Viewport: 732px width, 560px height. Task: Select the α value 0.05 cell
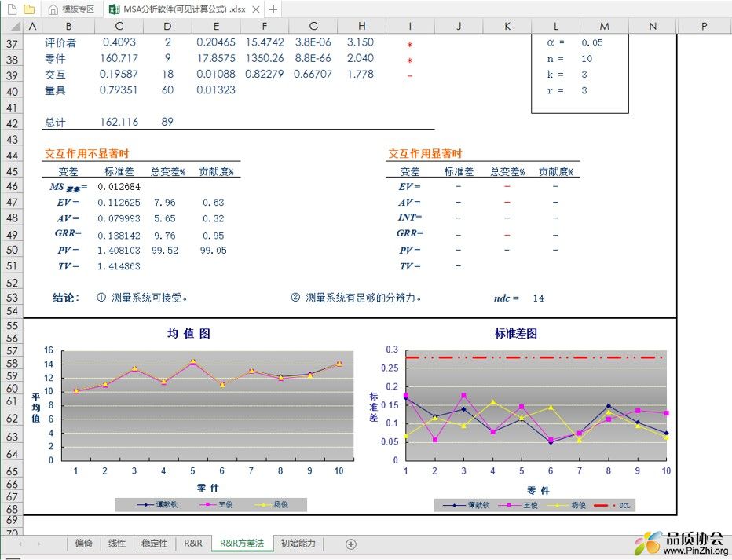click(x=592, y=43)
